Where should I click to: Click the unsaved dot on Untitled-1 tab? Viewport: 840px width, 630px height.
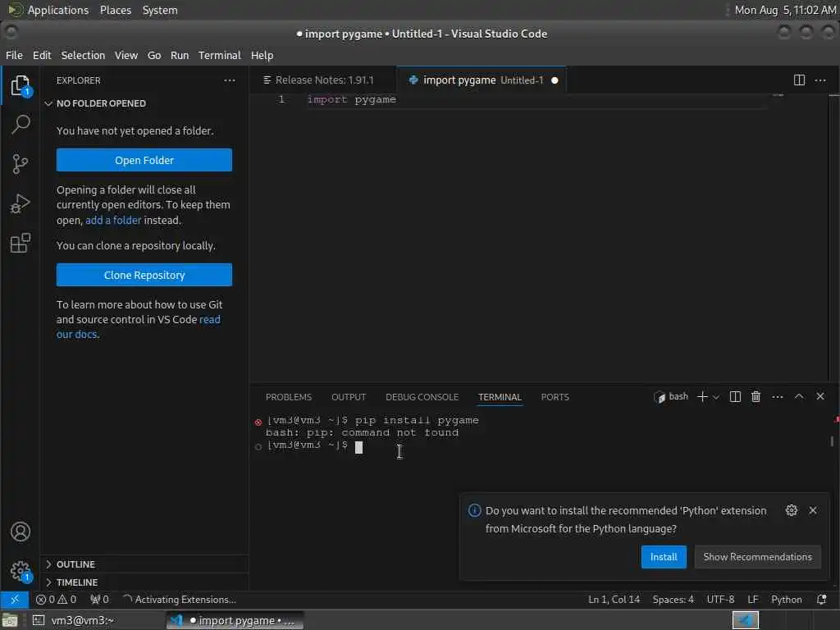pyautogui.click(x=555, y=80)
